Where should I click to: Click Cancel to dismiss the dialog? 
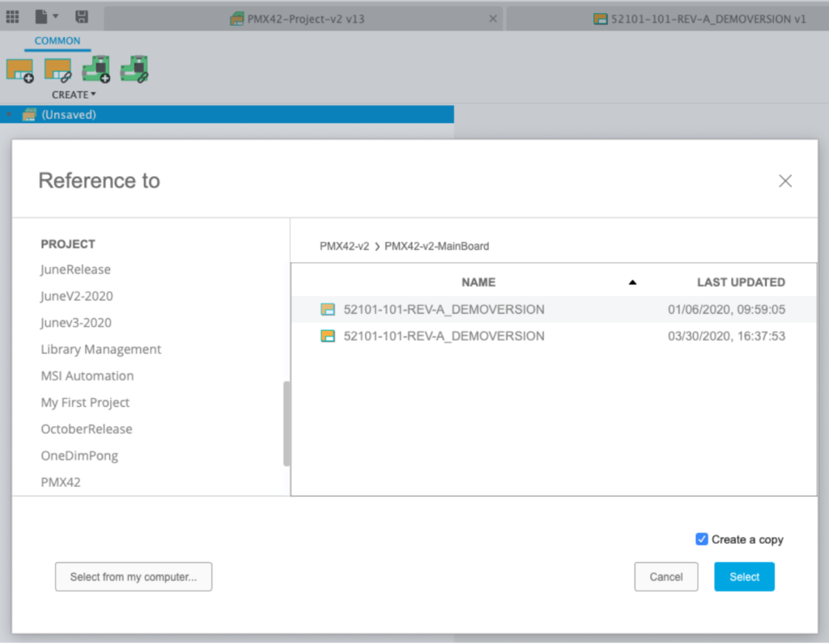(x=665, y=577)
